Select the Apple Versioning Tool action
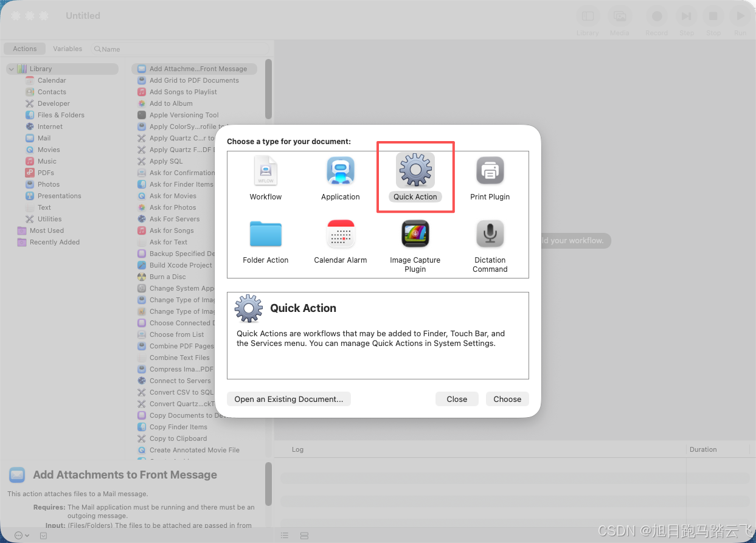The height and width of the screenshot is (543, 756). [x=184, y=115]
